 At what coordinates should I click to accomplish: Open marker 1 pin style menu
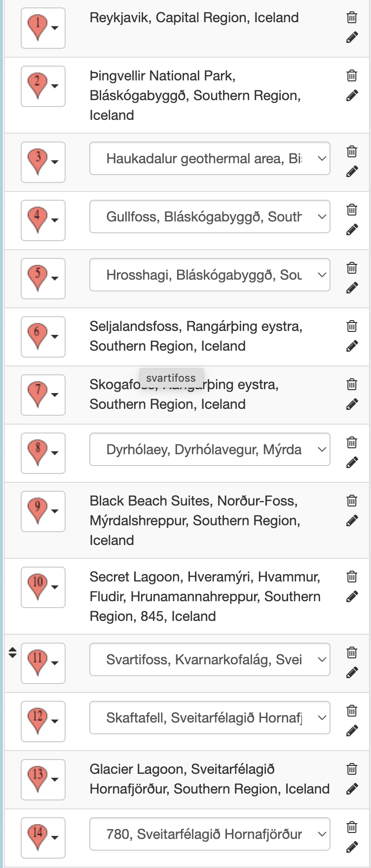tap(43, 28)
